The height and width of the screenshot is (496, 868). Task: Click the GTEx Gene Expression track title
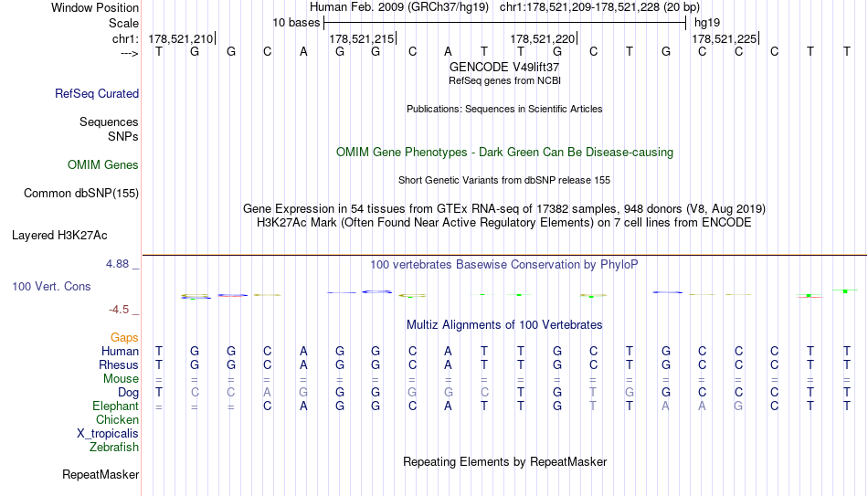(504, 208)
